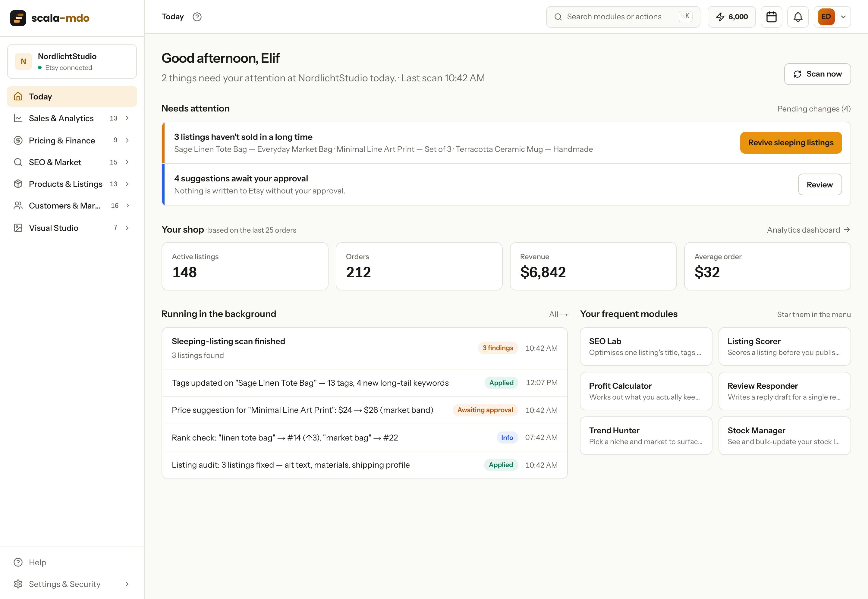The image size is (868, 599).
Task: Click the scala-mdo logo icon
Action: [x=18, y=18]
